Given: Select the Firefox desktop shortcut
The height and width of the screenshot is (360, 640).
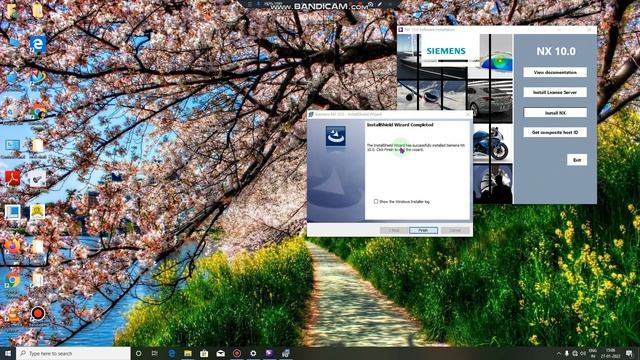Looking at the screenshot, I should click(13, 247).
